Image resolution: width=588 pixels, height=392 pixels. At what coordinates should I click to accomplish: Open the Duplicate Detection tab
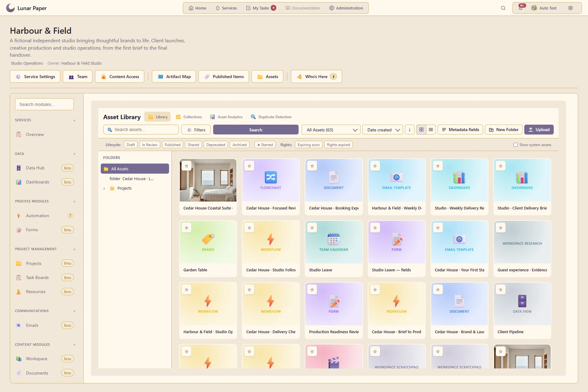271,117
